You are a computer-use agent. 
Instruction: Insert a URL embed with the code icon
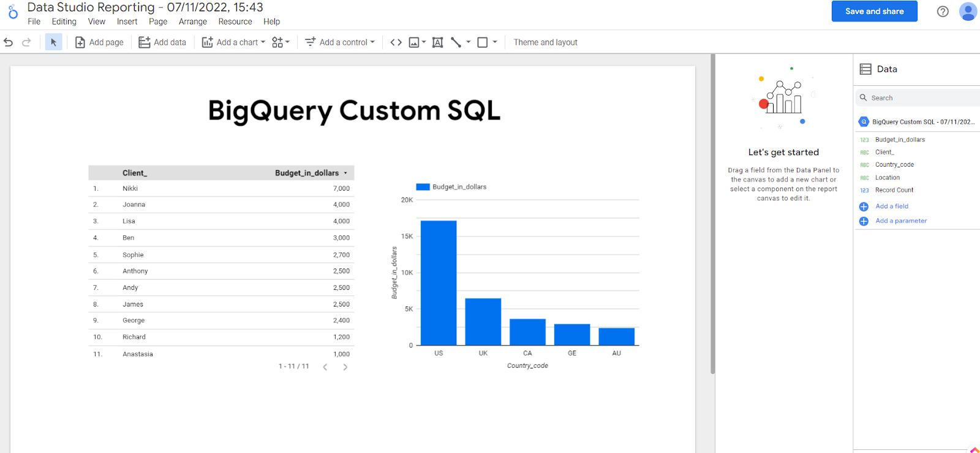tap(396, 42)
